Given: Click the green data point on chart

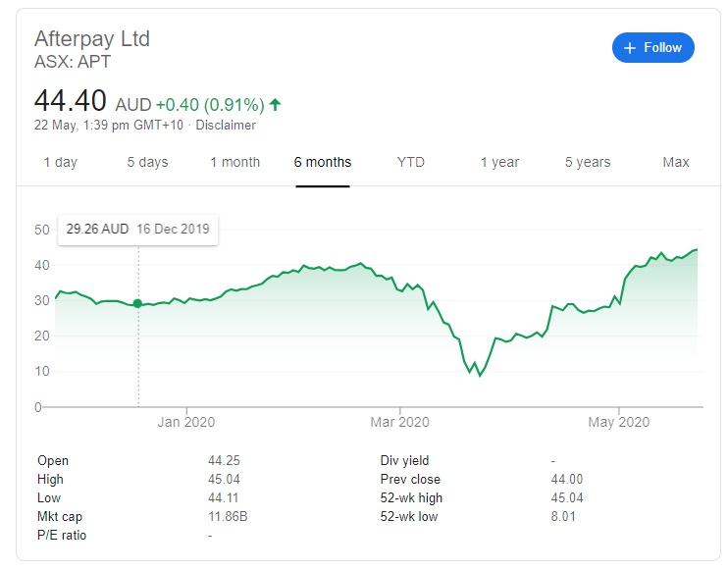Looking at the screenshot, I should (x=137, y=303).
